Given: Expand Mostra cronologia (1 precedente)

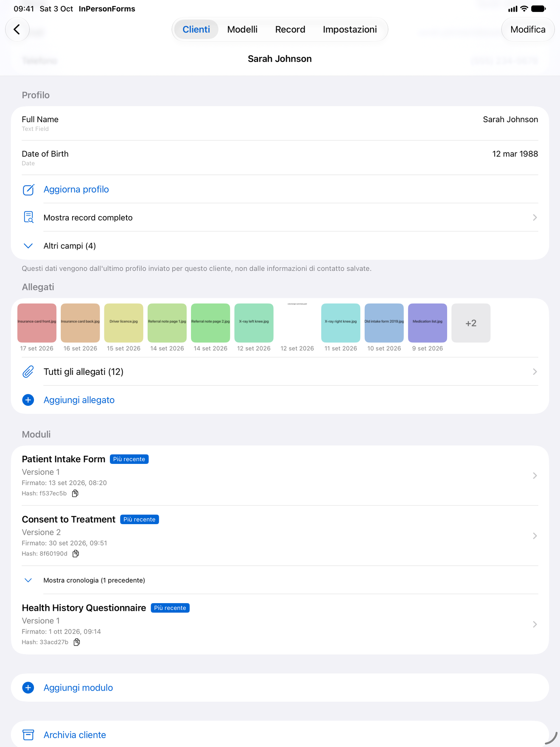Looking at the screenshot, I should point(280,580).
